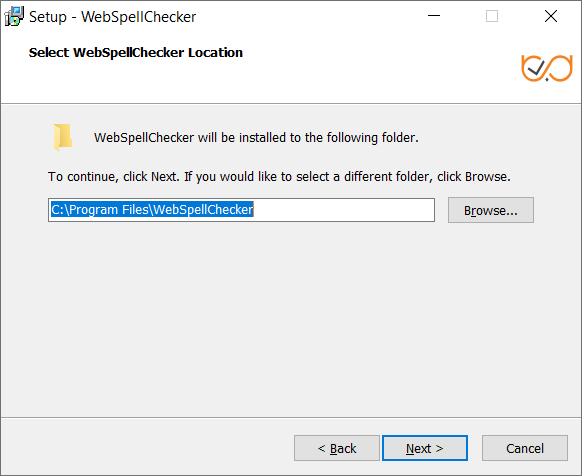Click the grayed-out maximize button

click(x=492, y=16)
